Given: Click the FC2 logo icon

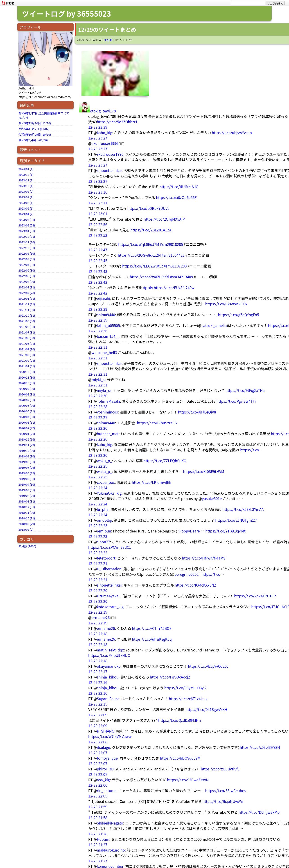Looking at the screenshot, I should click(x=8, y=3).
